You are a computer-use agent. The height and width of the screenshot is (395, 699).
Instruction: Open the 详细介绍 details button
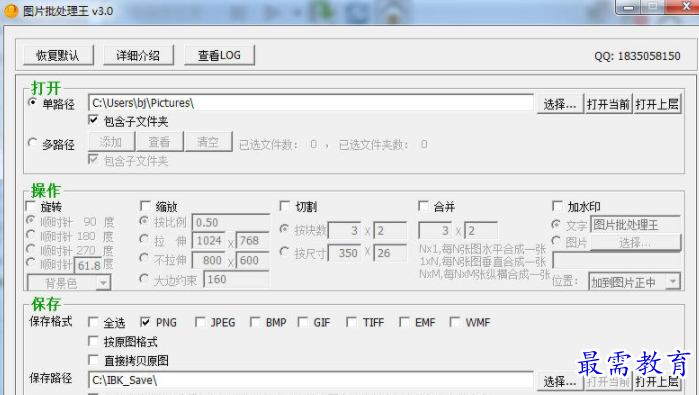tap(138, 55)
